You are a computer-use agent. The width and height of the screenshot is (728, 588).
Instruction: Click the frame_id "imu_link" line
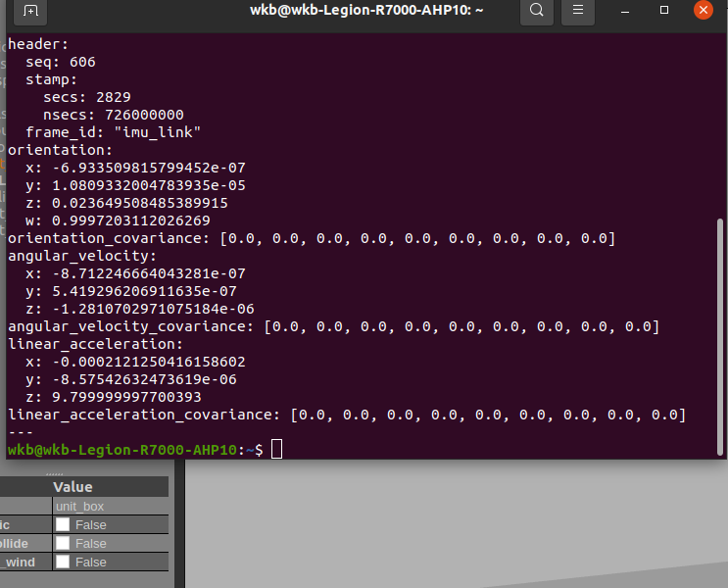click(113, 132)
